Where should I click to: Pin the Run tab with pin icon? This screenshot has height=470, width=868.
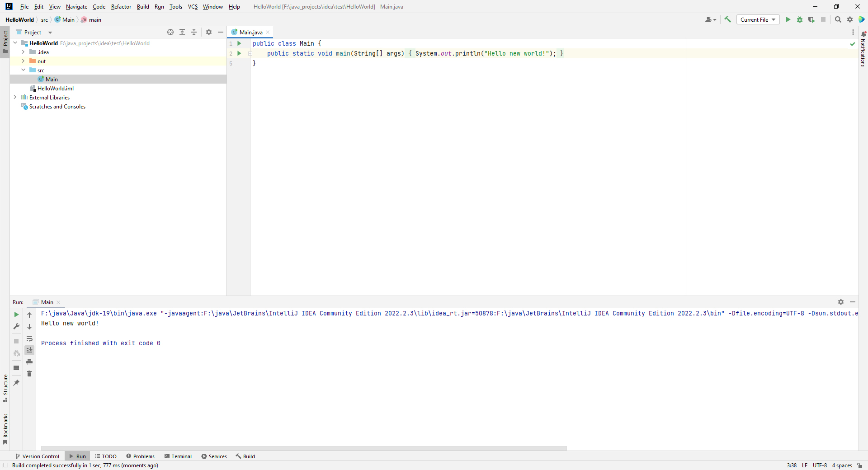click(16, 383)
